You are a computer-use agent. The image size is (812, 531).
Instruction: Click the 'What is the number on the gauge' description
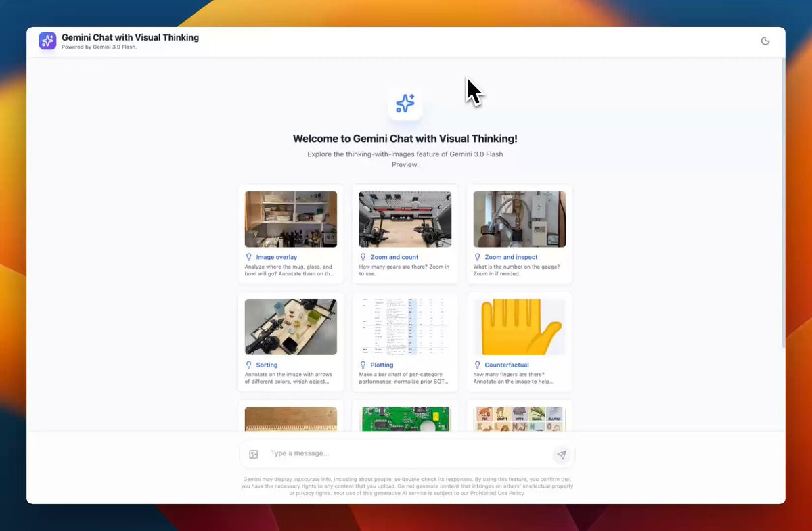tap(517, 270)
